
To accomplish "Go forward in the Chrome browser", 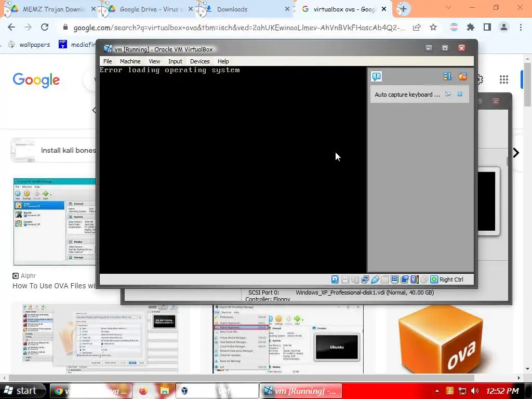I will click(x=28, y=27).
